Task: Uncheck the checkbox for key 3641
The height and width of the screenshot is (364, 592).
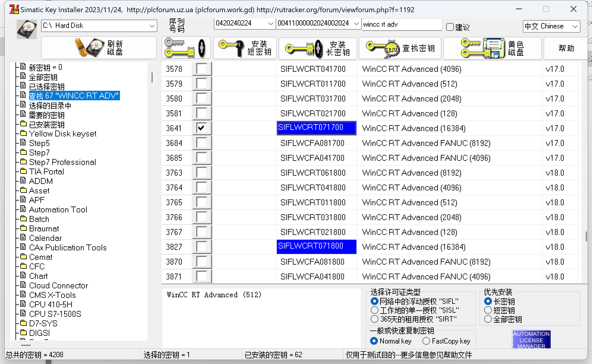Action: 202,128
